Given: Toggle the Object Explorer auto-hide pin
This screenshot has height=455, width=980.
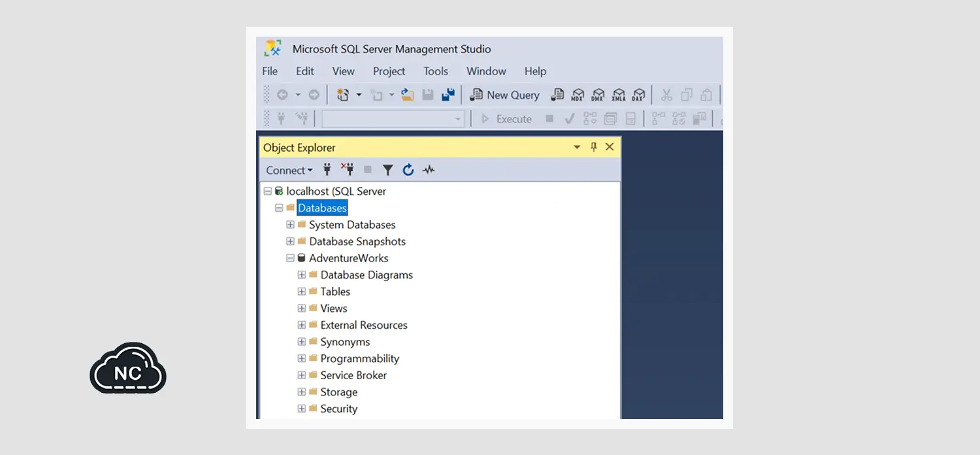Looking at the screenshot, I should 594,147.
